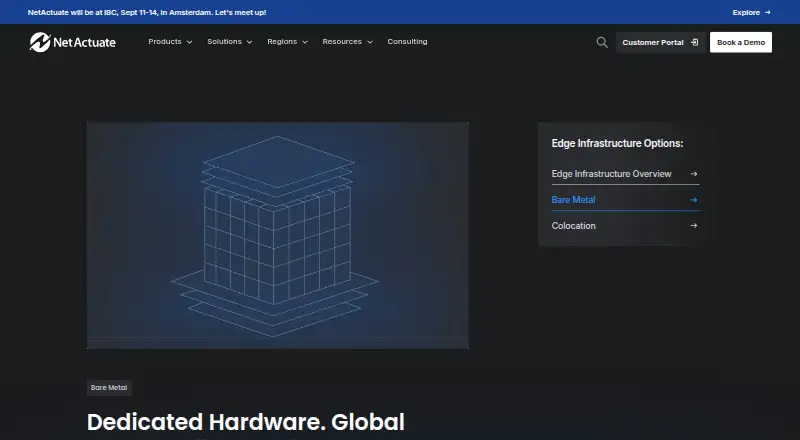
Task: Expand the Resources dropdown chevron
Action: pos(370,42)
